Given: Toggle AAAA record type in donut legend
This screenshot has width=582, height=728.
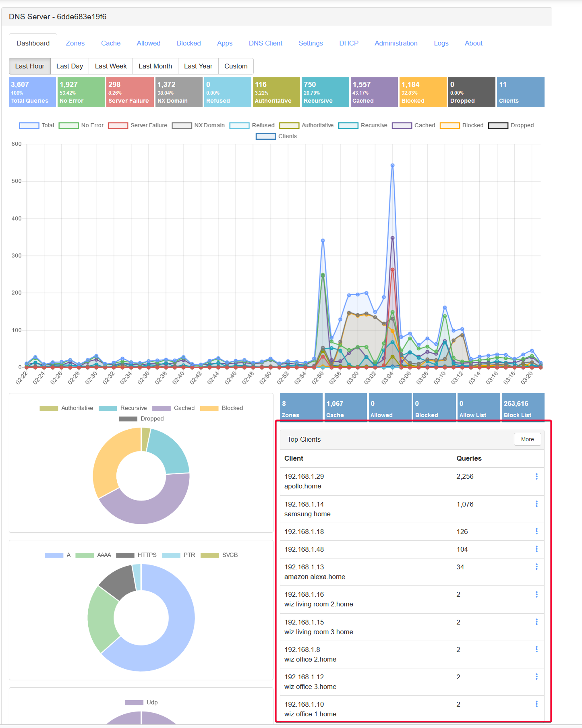Looking at the screenshot, I should pos(93,555).
